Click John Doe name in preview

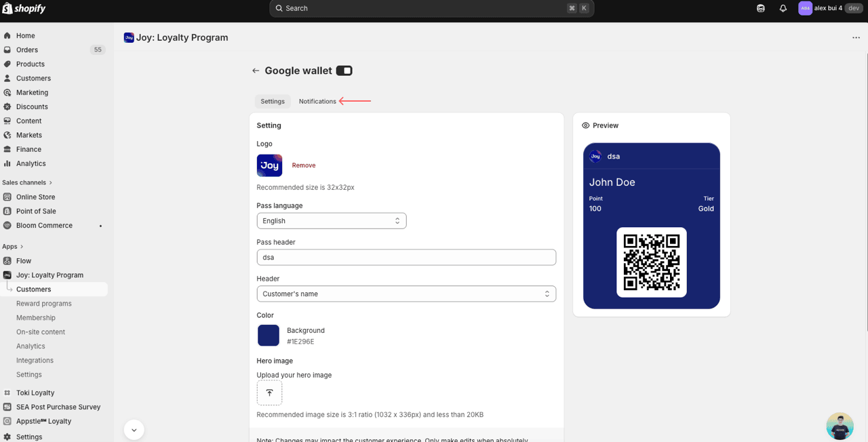[612, 182]
